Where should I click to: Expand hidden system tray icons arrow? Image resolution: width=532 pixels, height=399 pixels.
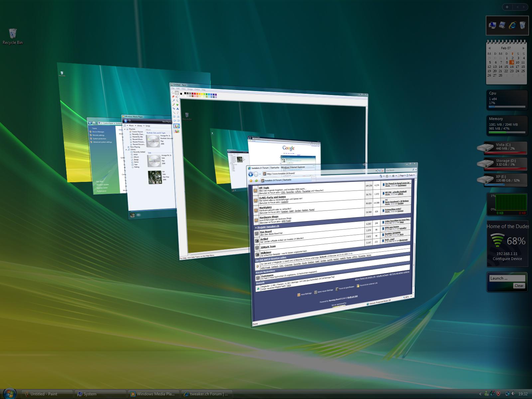click(x=480, y=394)
